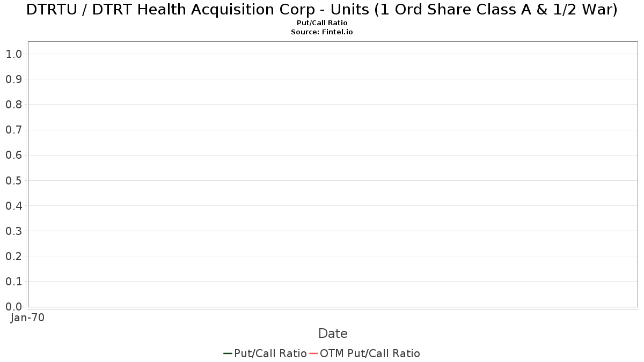This screenshot has height=362, width=644.
Task: Click the red OTM Put/Call Ratio line swatch
Action: point(313,353)
